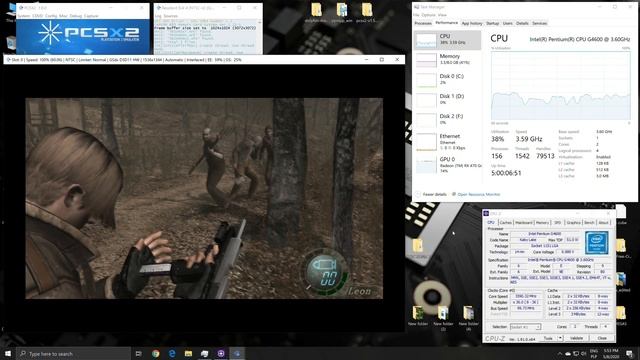Click the Task Manager taskbar icon
This screenshot has width=640, height=360.
204,353
